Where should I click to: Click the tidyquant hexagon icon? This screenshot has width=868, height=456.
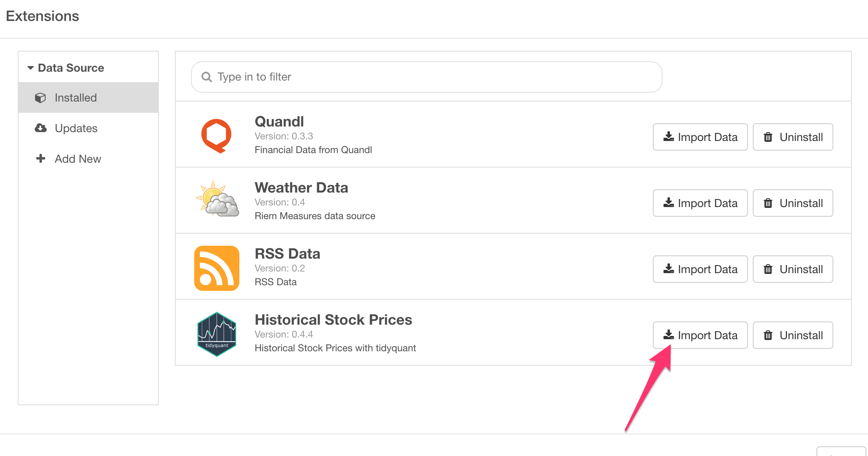tap(217, 334)
